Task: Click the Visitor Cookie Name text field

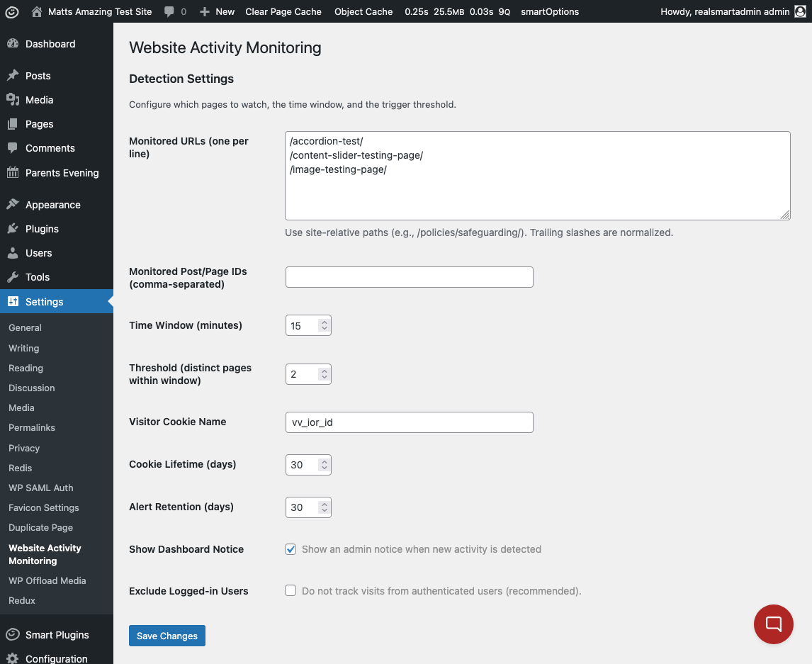Action: pos(409,422)
